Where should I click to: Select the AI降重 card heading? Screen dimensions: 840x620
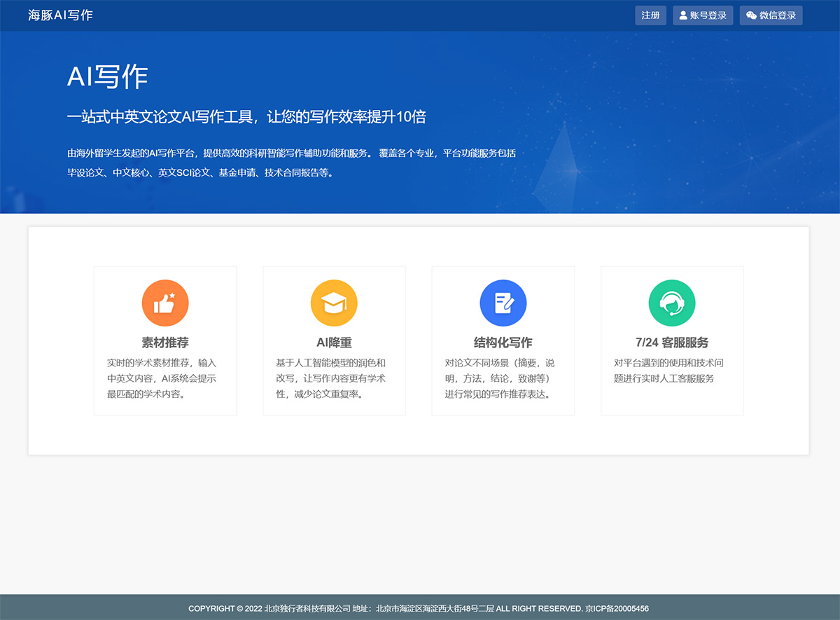coord(334,343)
